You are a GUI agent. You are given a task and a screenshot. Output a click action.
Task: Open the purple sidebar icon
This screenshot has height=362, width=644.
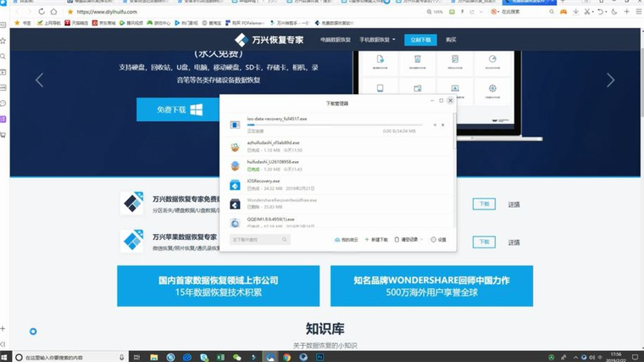click(3, 120)
